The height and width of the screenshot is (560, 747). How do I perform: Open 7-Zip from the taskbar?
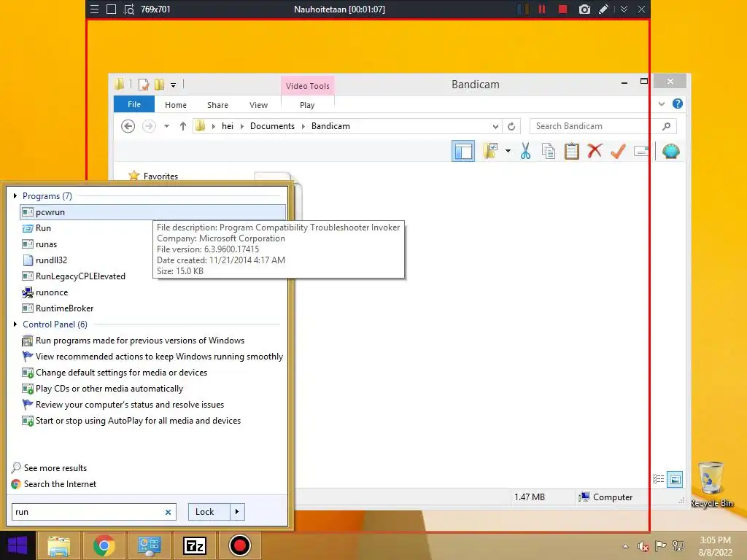pyautogui.click(x=195, y=545)
